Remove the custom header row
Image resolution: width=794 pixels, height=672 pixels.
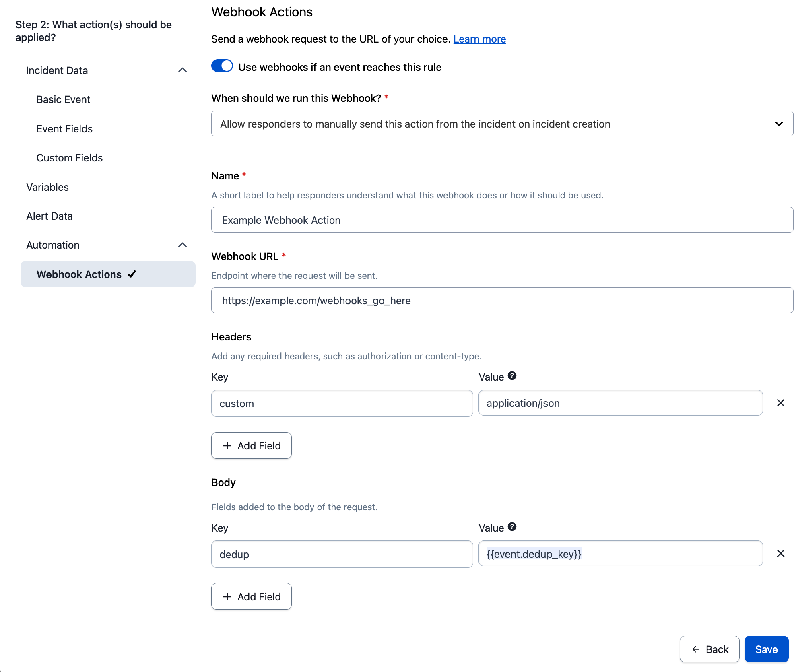point(780,403)
